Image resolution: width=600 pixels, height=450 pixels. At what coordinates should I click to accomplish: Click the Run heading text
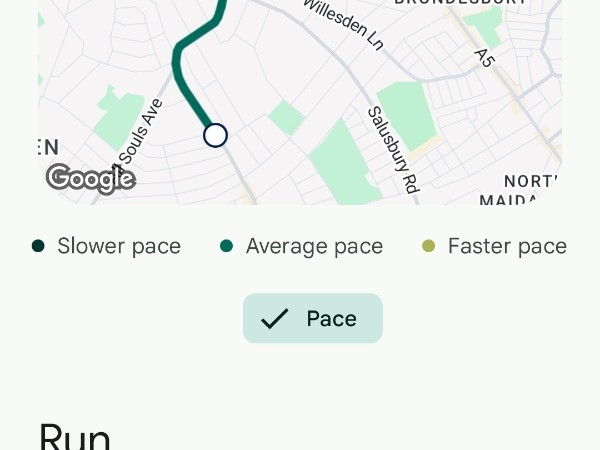coord(74,438)
